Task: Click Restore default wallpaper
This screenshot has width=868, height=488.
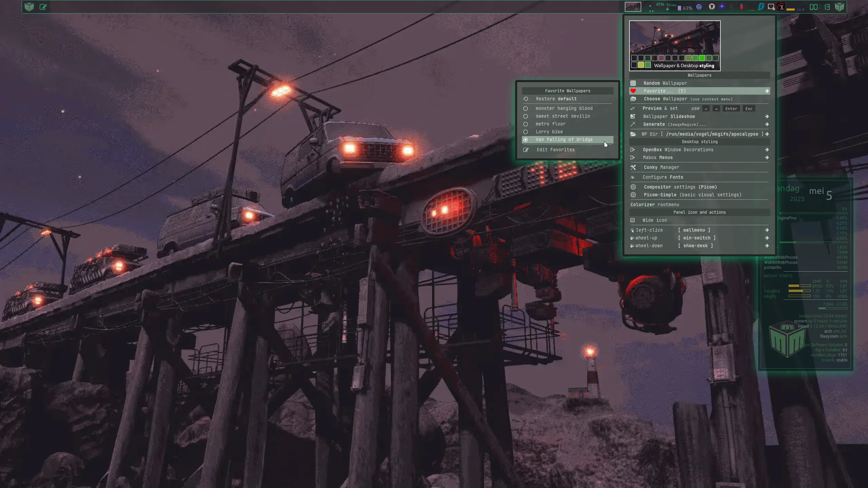Action: pyautogui.click(x=556, y=99)
